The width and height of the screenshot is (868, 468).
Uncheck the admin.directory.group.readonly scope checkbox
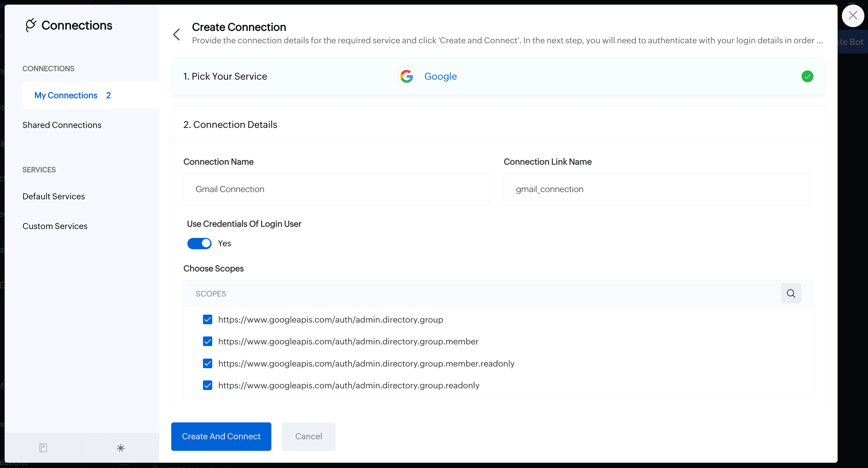coord(208,385)
